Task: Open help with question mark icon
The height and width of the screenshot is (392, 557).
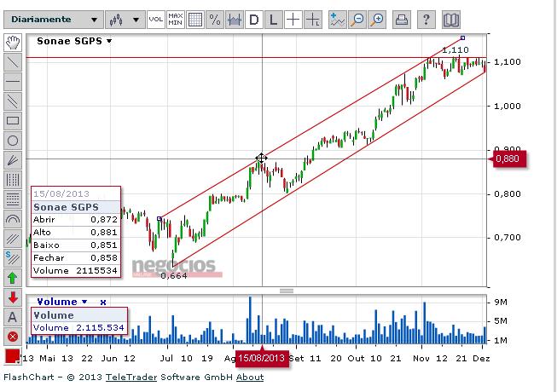Action: click(x=426, y=20)
